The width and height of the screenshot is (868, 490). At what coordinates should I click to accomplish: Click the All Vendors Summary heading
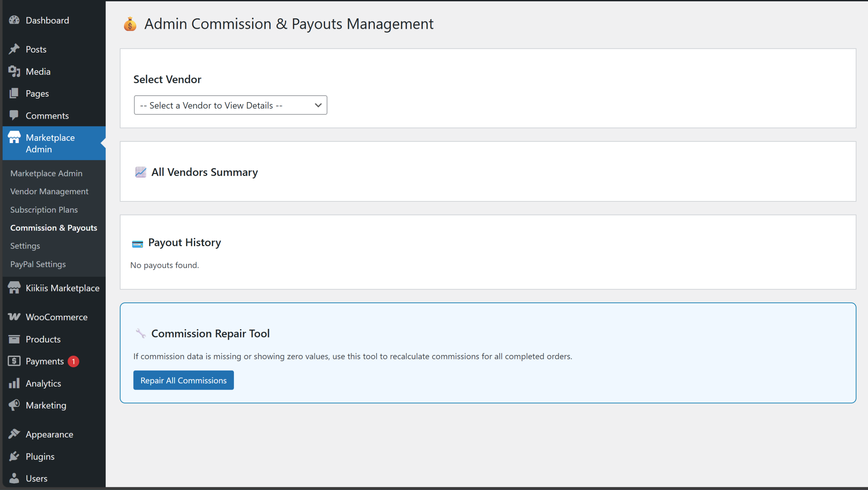[204, 172]
